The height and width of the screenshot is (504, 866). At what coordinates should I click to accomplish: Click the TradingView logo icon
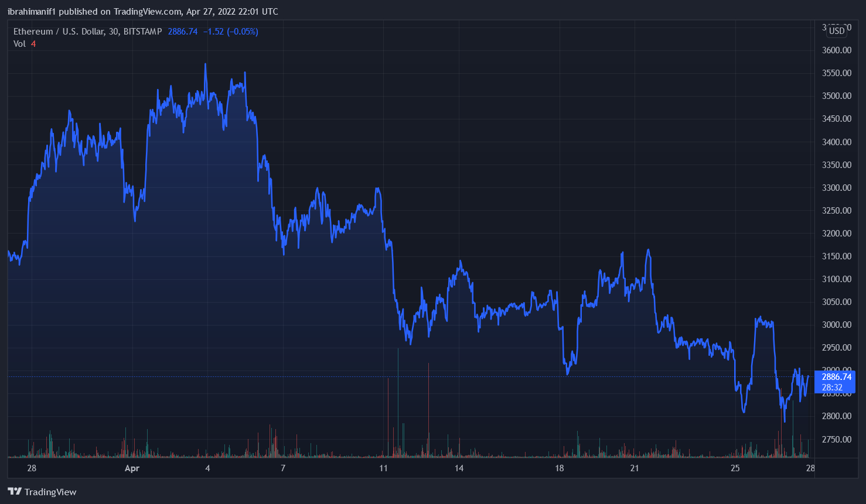click(x=15, y=492)
